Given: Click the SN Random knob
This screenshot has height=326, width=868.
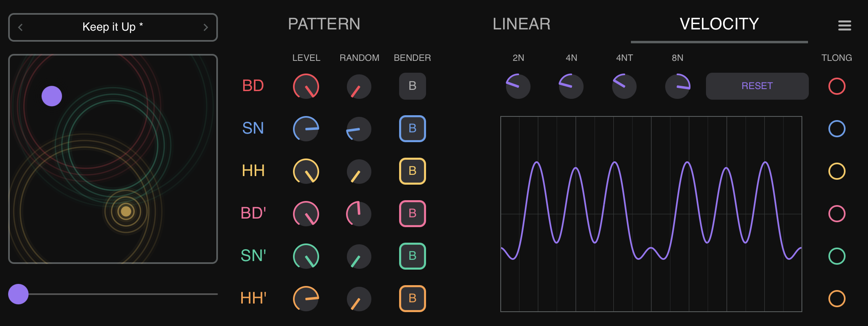Looking at the screenshot, I should point(358,129).
